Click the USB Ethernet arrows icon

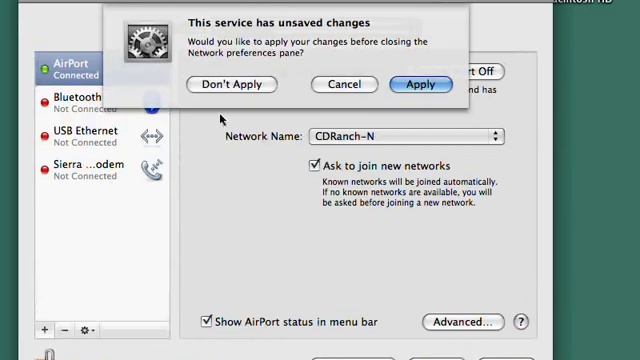click(152, 136)
